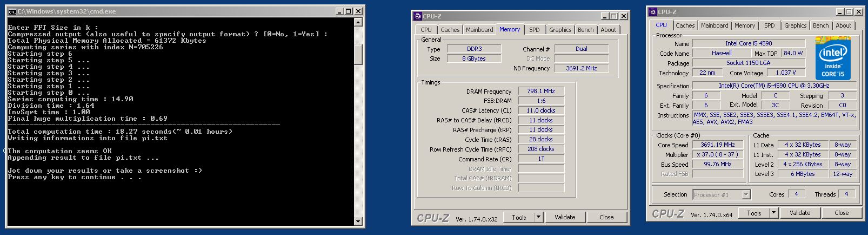Screen dimensions: 868x235
Task: Click the Intel Core i5 logo
Action: tap(833, 57)
